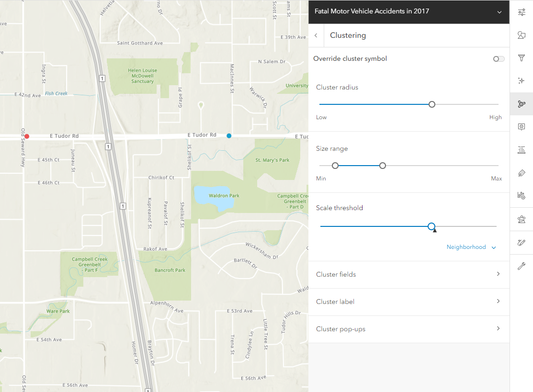
Task: Open the Labels tool icon
Action: click(x=522, y=173)
